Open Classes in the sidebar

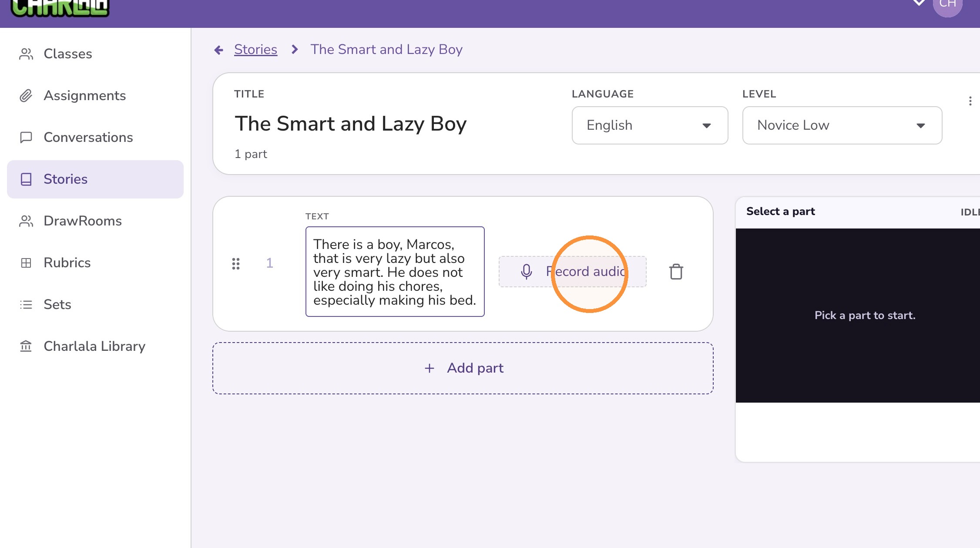pyautogui.click(x=95, y=54)
